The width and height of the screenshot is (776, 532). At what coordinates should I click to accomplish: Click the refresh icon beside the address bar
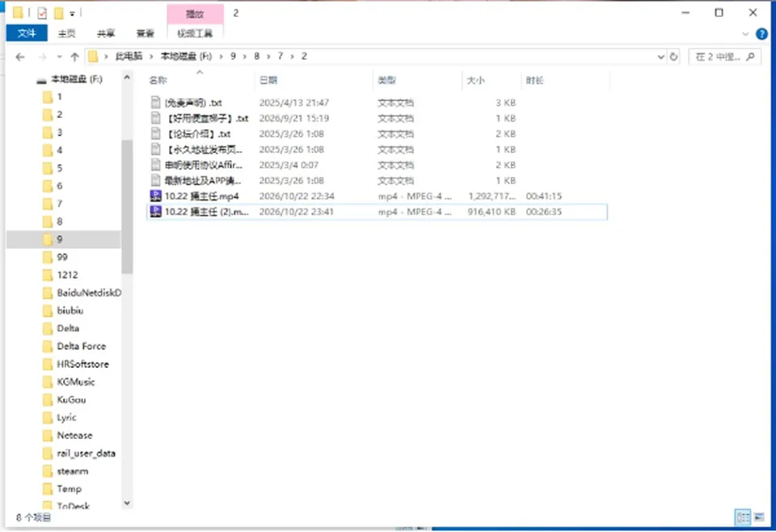(x=673, y=57)
